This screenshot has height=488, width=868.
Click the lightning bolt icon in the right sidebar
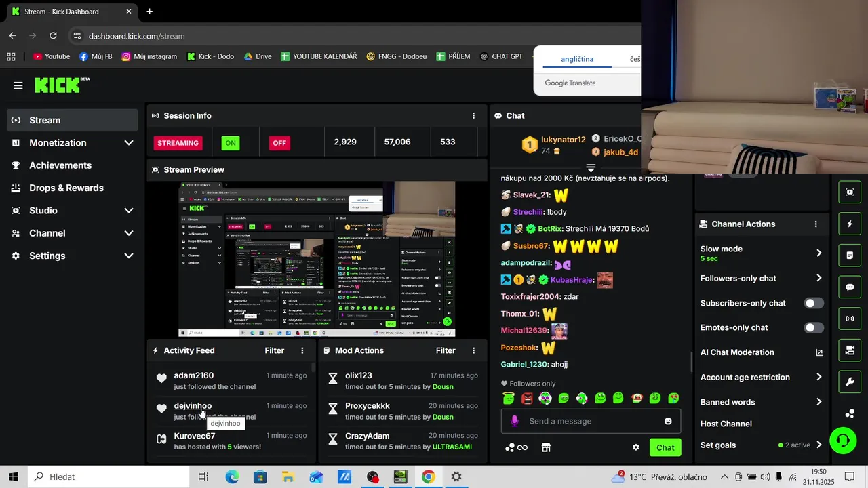click(850, 224)
